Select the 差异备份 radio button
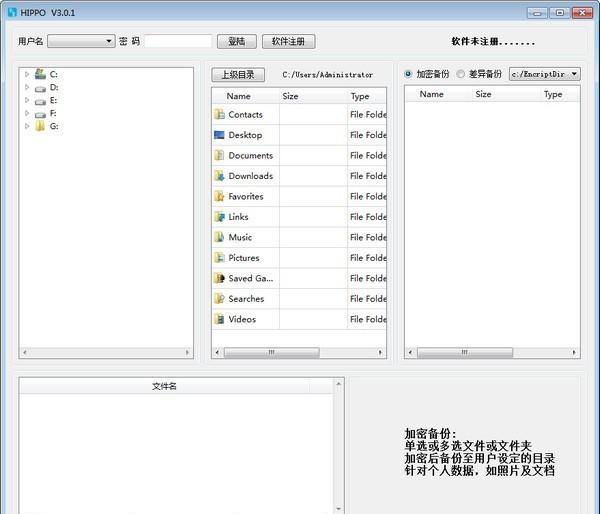This screenshot has width=600, height=514. [461, 74]
